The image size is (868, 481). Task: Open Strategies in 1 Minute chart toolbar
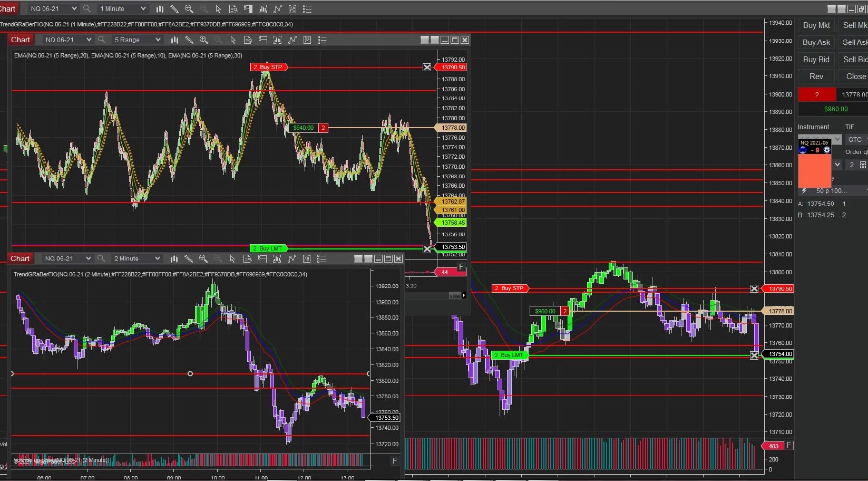point(292,8)
